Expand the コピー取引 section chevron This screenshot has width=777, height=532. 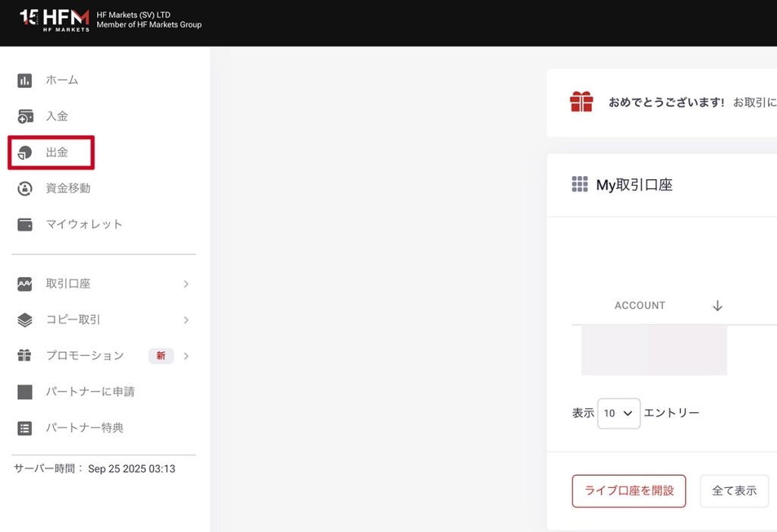(x=186, y=320)
